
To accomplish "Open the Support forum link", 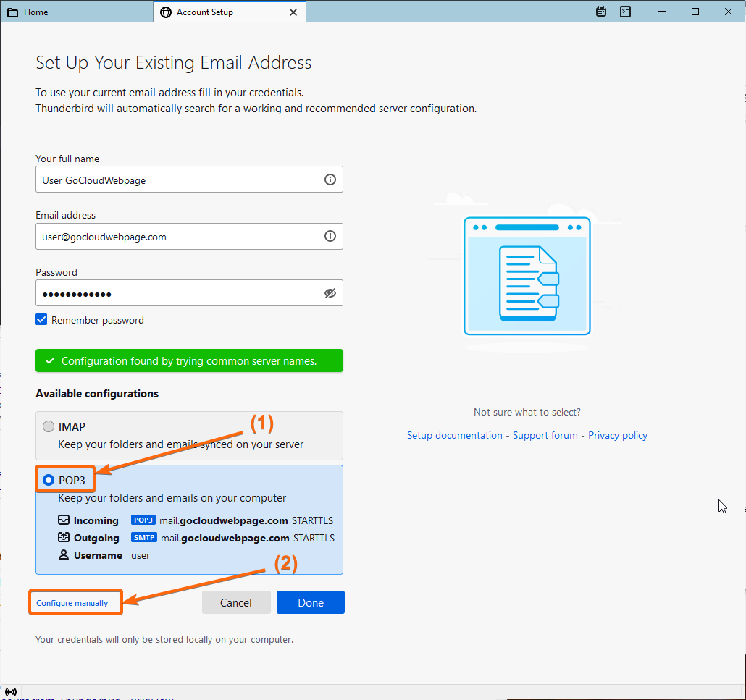I will coord(545,436).
